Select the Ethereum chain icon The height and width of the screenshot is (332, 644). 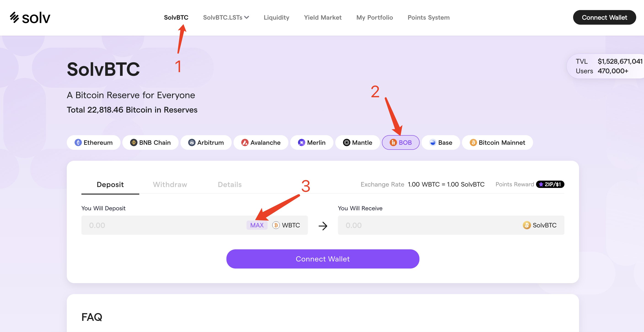(x=78, y=142)
